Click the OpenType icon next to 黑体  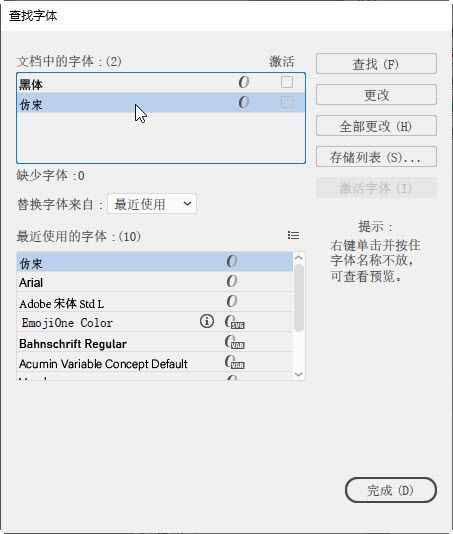click(x=244, y=82)
